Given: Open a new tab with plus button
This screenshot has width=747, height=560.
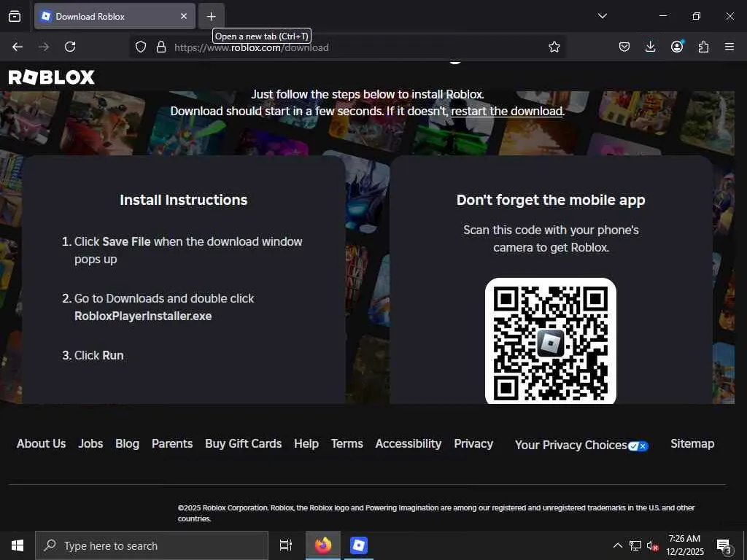Looking at the screenshot, I should (211, 16).
